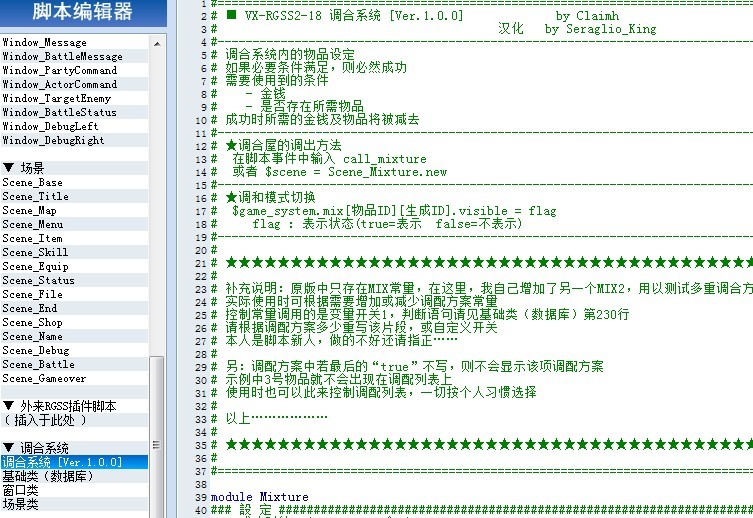Open Scene_Gameover script
This screenshot has width=753, height=518.
point(74,378)
